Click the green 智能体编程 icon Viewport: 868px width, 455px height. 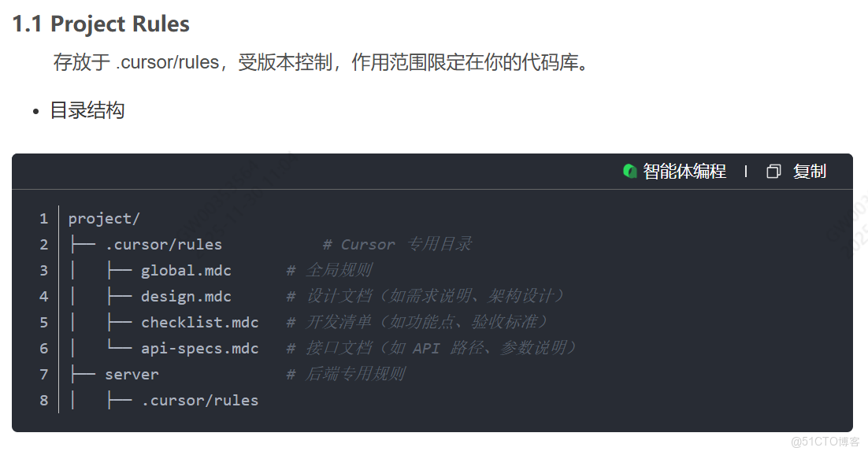click(x=629, y=171)
